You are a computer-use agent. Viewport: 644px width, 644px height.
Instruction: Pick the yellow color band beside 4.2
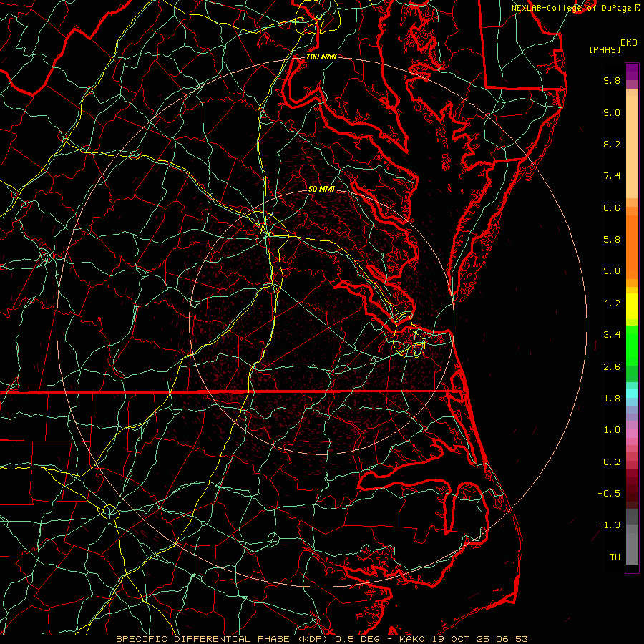(632, 306)
